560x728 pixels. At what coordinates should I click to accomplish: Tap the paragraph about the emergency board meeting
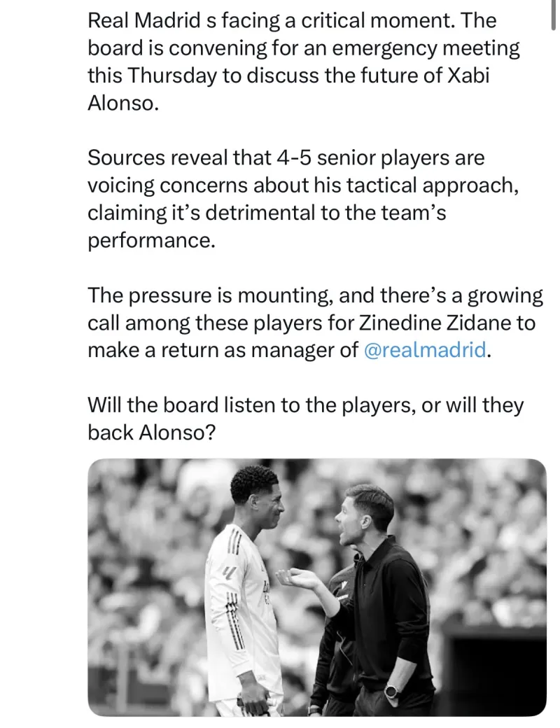pyautogui.click(x=301, y=62)
